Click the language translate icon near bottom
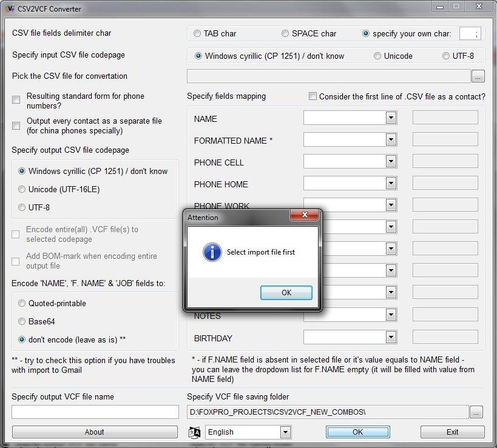 coord(194,432)
